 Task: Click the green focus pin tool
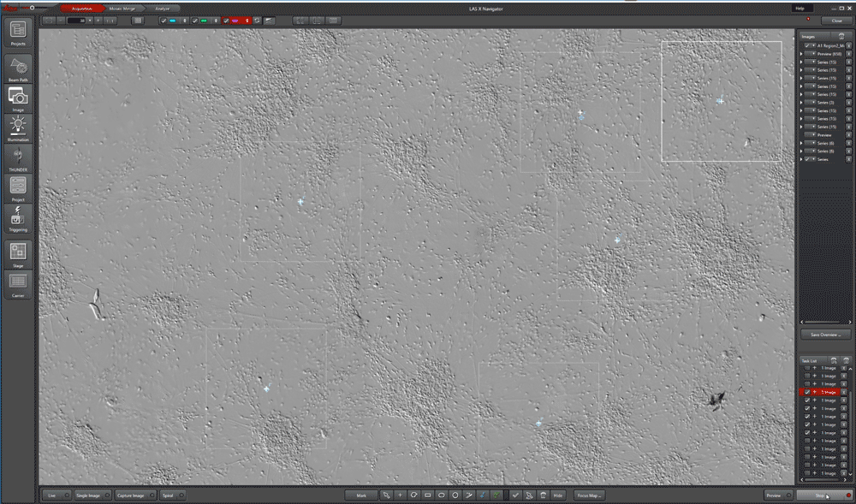[x=496, y=495]
